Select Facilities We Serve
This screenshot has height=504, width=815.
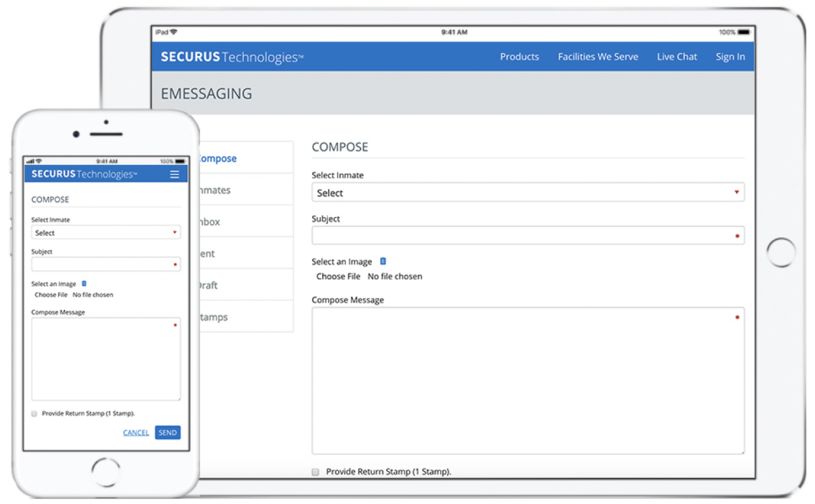click(x=597, y=57)
